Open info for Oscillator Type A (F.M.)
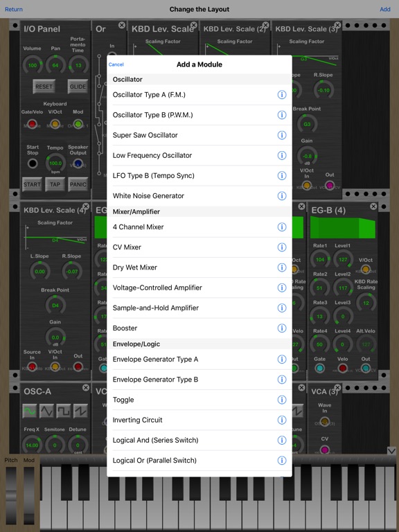Screen dimensions: 399x532 (x=282, y=95)
